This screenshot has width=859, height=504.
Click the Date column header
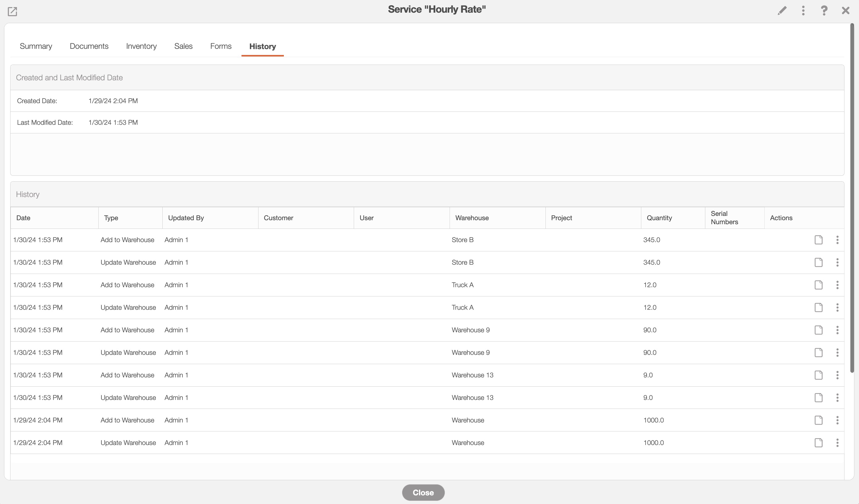[x=23, y=218]
